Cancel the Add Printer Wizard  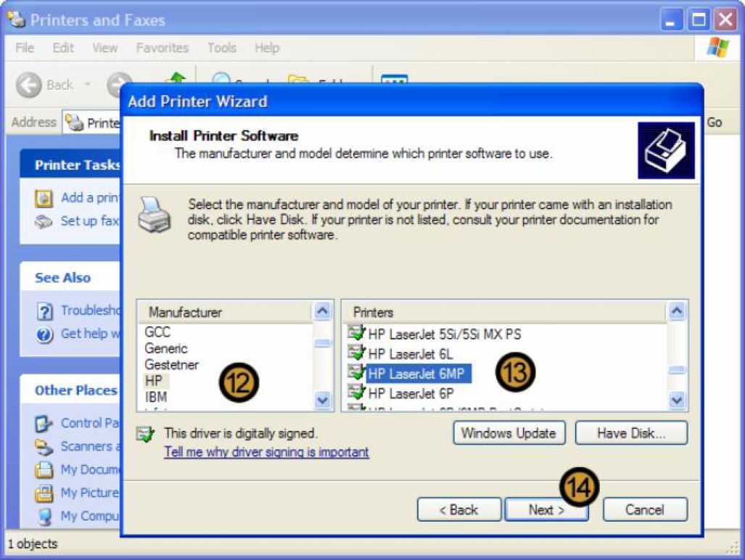click(x=645, y=510)
